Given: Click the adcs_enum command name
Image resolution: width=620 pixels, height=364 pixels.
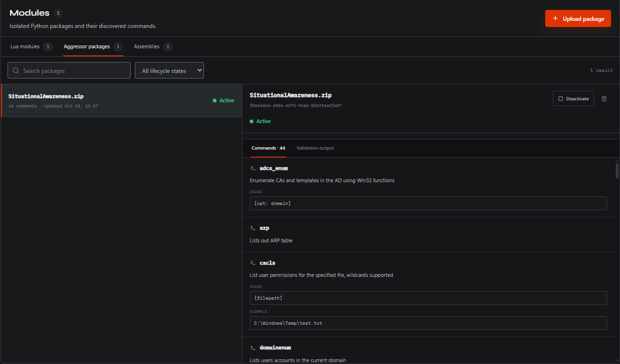Looking at the screenshot, I should (x=274, y=168).
